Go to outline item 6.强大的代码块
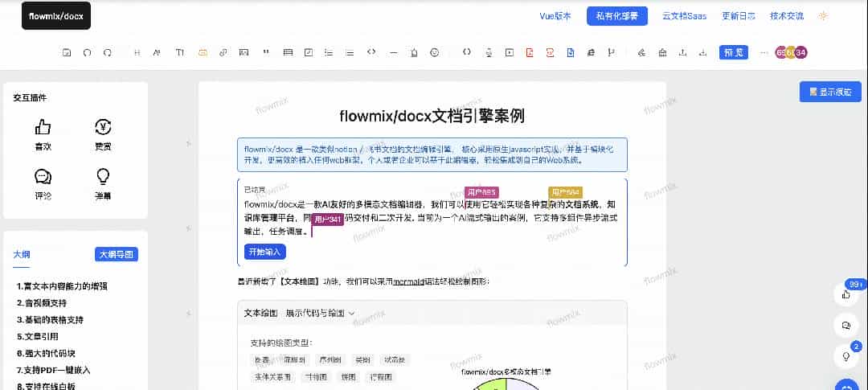This screenshot has height=390, width=868. point(46,353)
